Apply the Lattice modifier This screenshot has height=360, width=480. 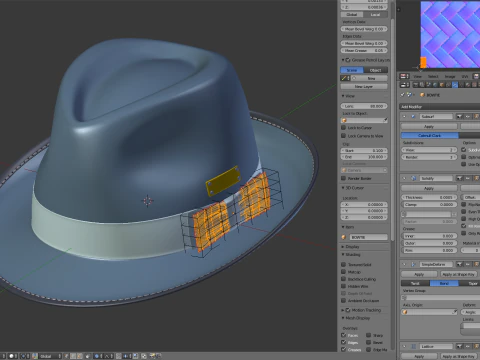[419, 356]
